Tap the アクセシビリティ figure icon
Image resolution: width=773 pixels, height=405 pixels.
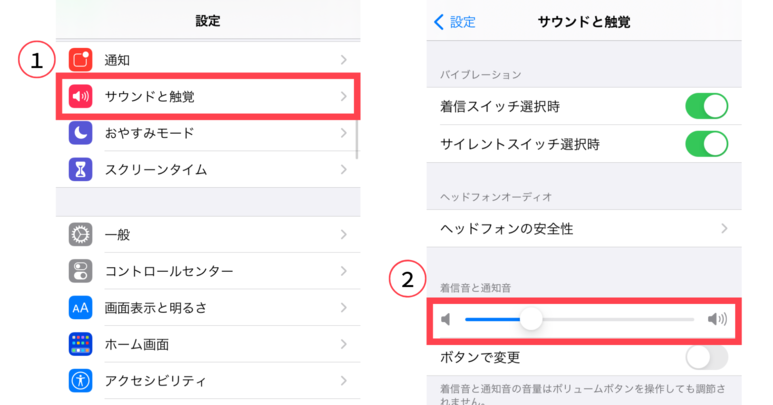pyautogui.click(x=81, y=380)
